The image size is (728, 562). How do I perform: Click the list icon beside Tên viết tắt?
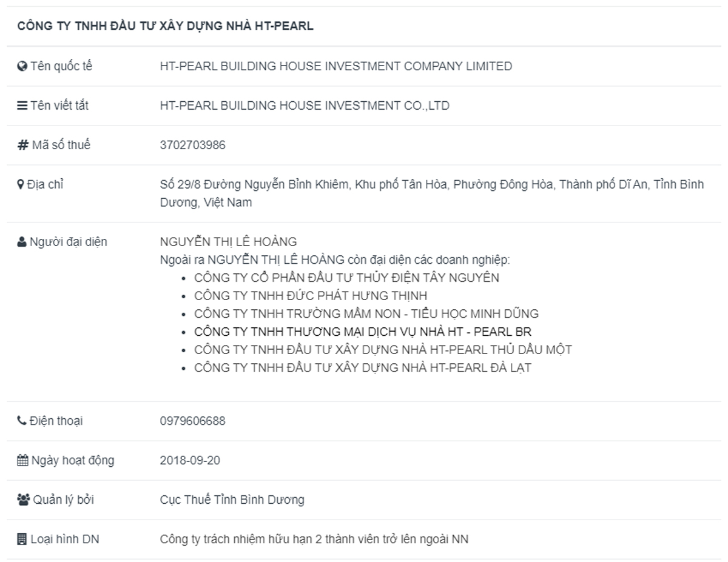[x=22, y=105]
